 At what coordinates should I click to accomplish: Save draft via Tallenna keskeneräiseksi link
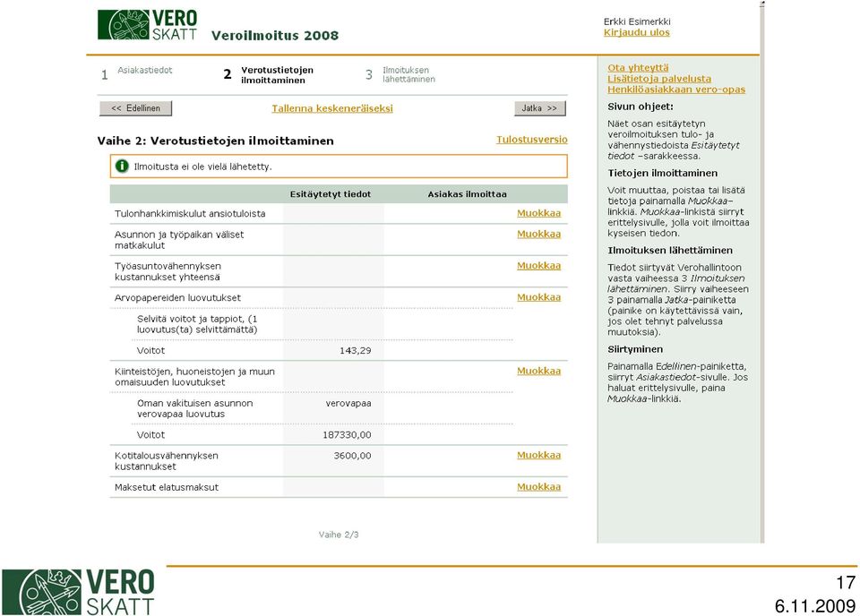click(332, 108)
